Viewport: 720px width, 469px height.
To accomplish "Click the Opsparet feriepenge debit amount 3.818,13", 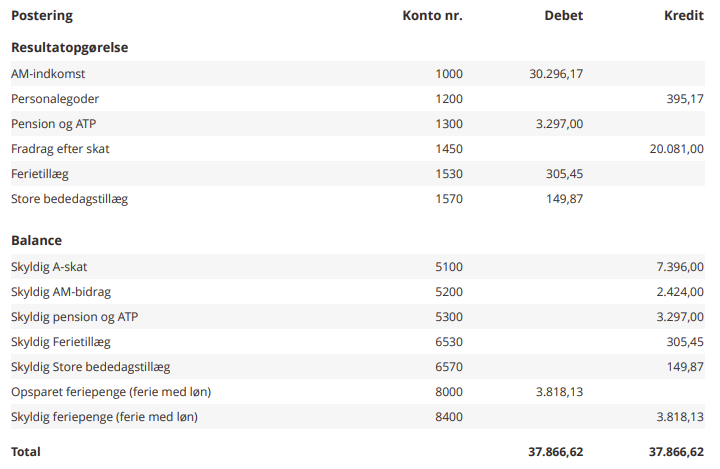I will (x=556, y=392).
